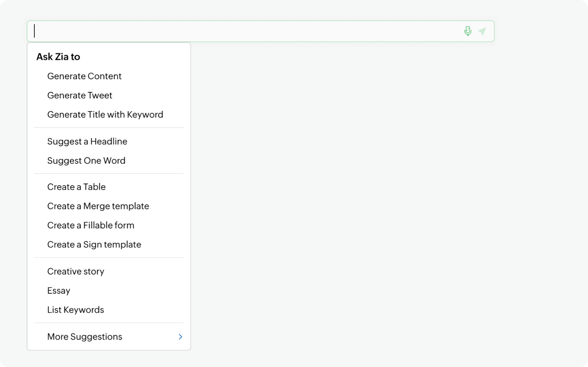Screen dimensions: 588x367
Task: Select Create a Merge template
Action: tap(98, 206)
